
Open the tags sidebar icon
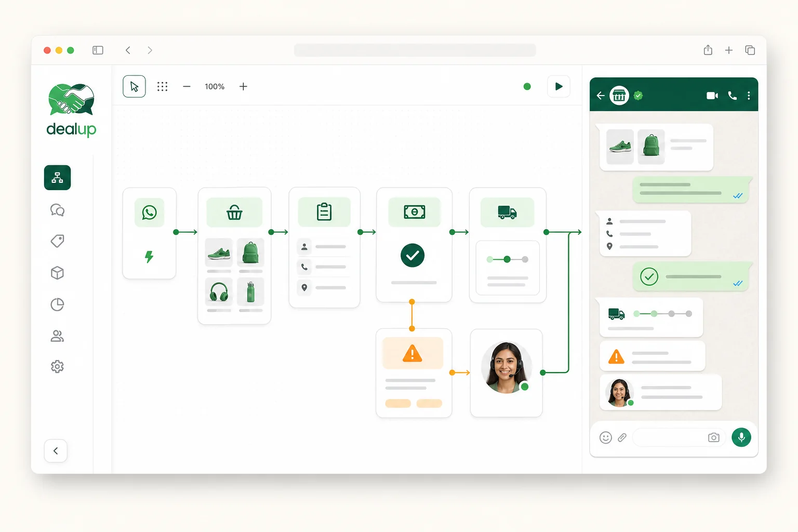coord(57,241)
